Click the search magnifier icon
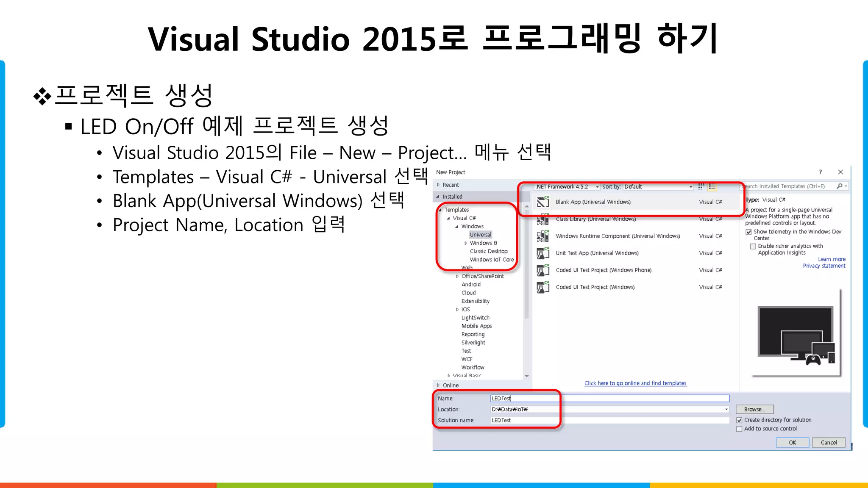The image size is (868, 488). pyautogui.click(x=839, y=186)
